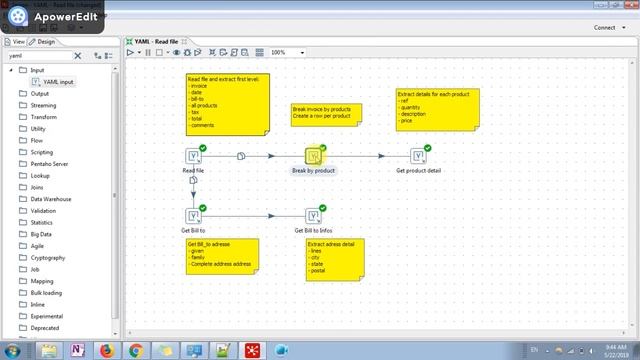Expand all step categories in the tree
This screenshot has height=360, width=640.
point(98,56)
